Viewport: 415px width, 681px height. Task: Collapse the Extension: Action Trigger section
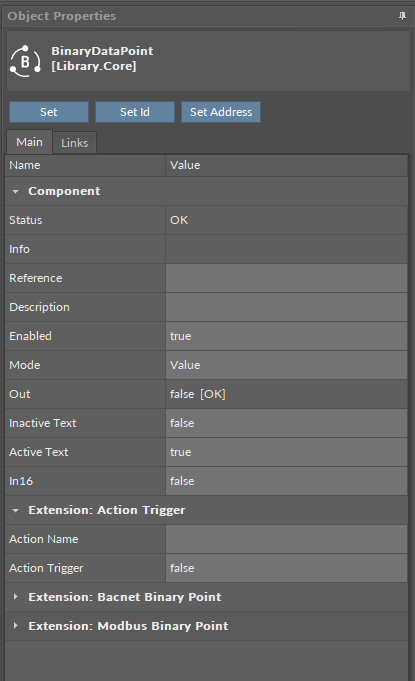pos(16,510)
